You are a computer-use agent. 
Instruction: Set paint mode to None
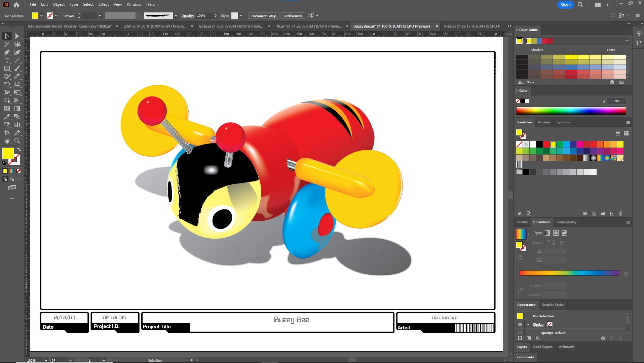[x=19, y=171]
